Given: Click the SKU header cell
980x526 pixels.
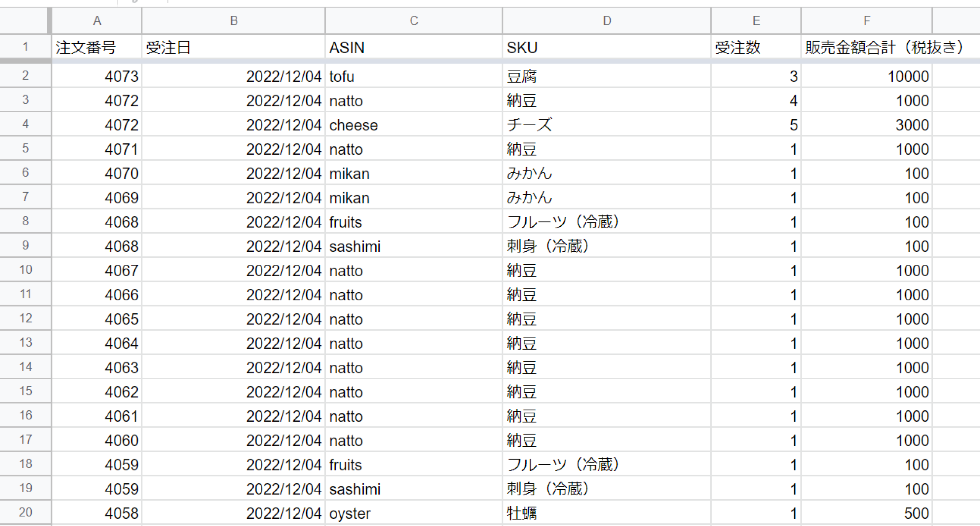Looking at the screenshot, I should coord(607,48).
